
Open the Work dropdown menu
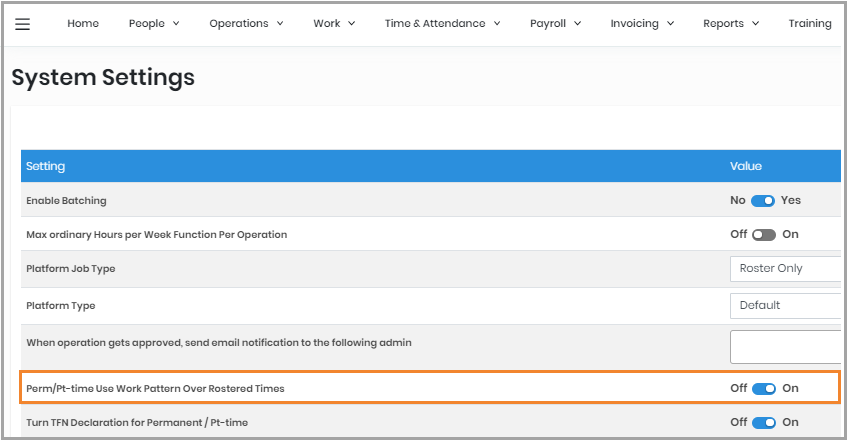[x=334, y=24]
